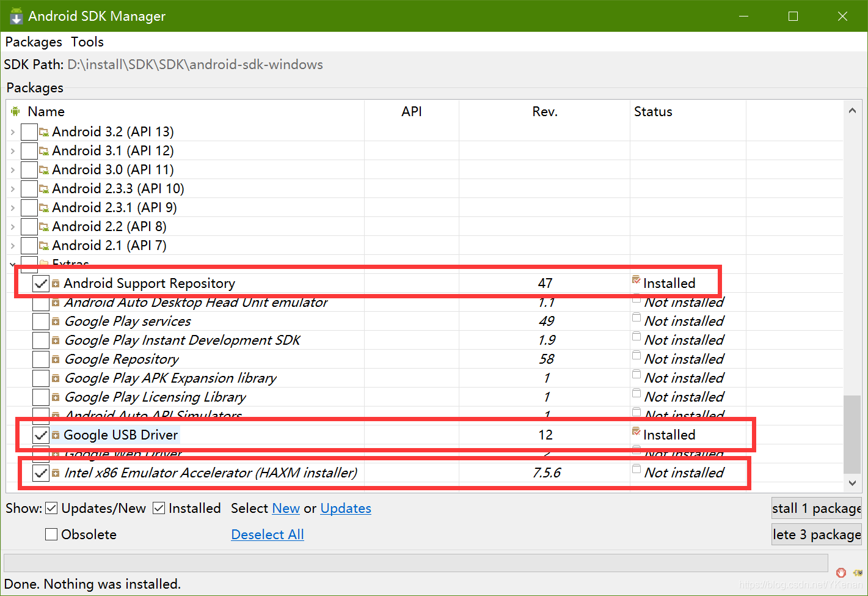The width and height of the screenshot is (868, 596).
Task: Click the Delete 3 packages button
Action: click(x=817, y=535)
